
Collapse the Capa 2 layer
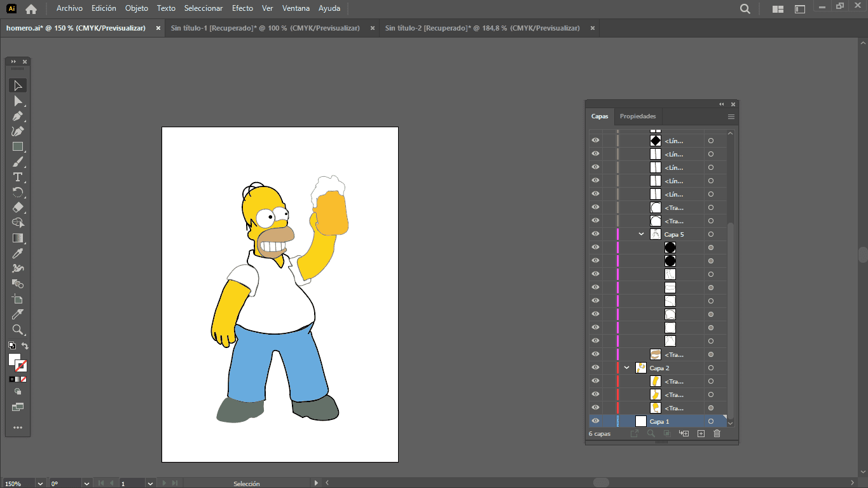click(x=626, y=368)
